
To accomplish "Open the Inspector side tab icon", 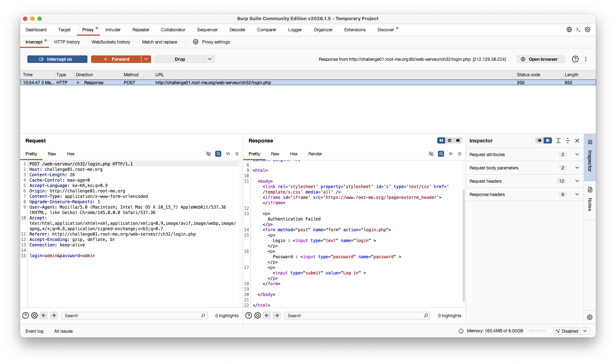I will (x=590, y=142).
